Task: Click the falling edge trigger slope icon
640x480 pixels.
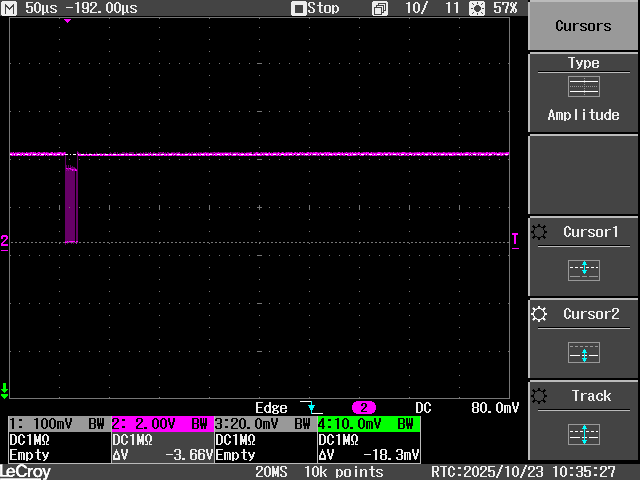Action: 311,407
